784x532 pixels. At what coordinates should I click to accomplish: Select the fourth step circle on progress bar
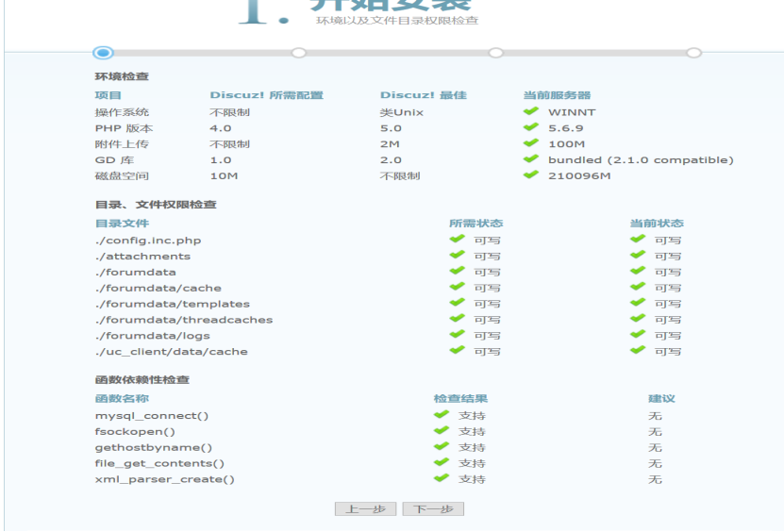693,53
